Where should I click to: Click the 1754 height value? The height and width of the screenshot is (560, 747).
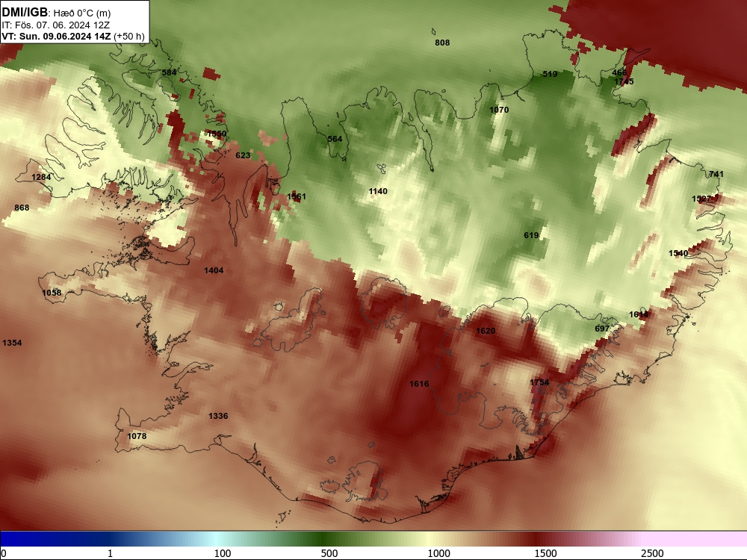pos(539,382)
